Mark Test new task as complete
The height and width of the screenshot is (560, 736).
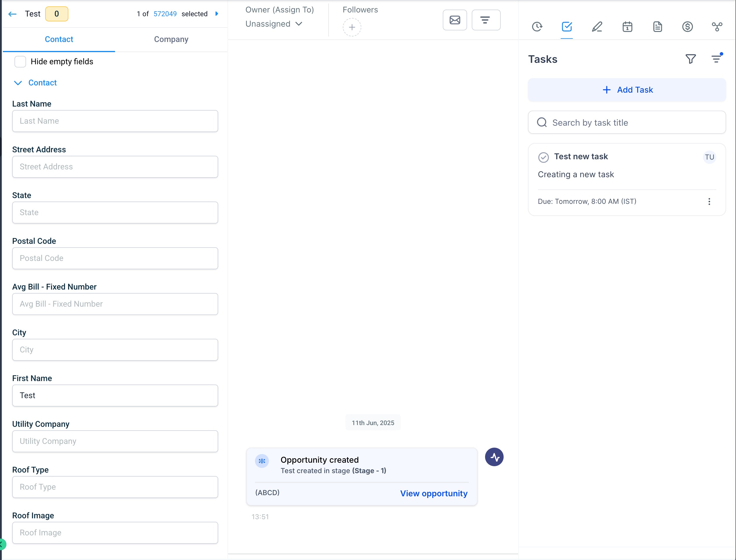click(x=543, y=157)
